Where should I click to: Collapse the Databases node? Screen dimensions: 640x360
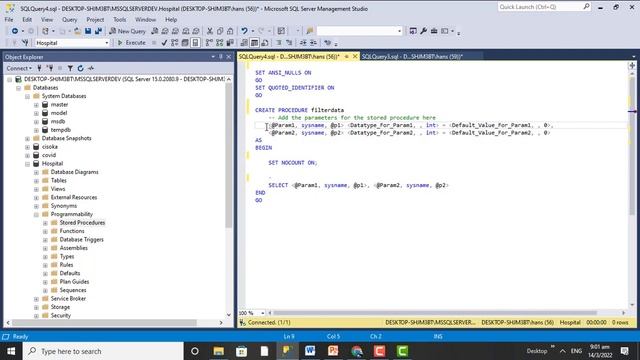click(19, 88)
